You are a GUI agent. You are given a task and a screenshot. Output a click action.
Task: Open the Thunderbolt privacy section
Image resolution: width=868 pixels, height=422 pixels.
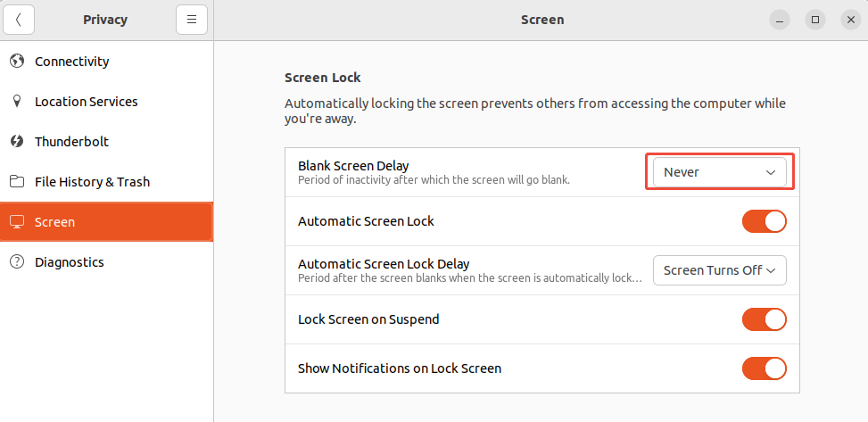click(x=71, y=142)
